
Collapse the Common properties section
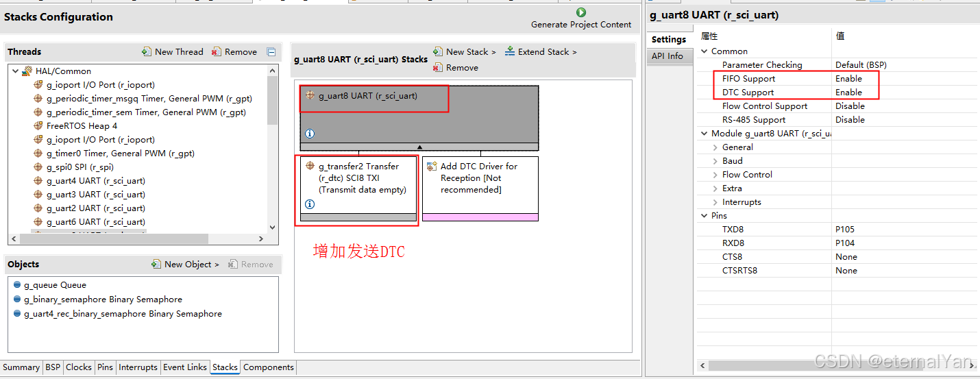click(x=705, y=51)
